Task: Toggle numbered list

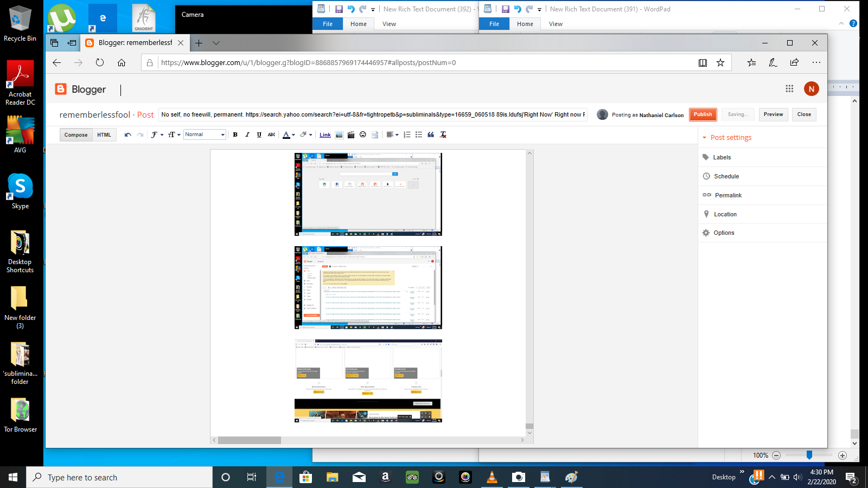Action: pos(407,135)
